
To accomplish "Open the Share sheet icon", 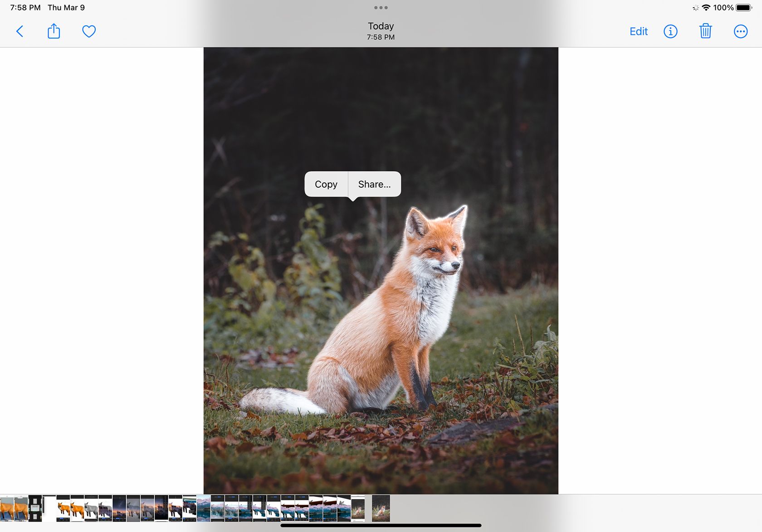I will point(54,31).
